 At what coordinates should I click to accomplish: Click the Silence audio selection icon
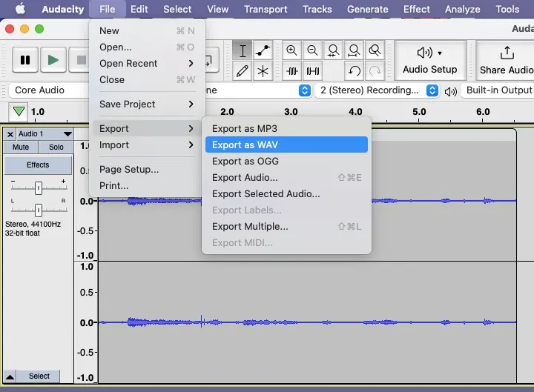tap(312, 71)
